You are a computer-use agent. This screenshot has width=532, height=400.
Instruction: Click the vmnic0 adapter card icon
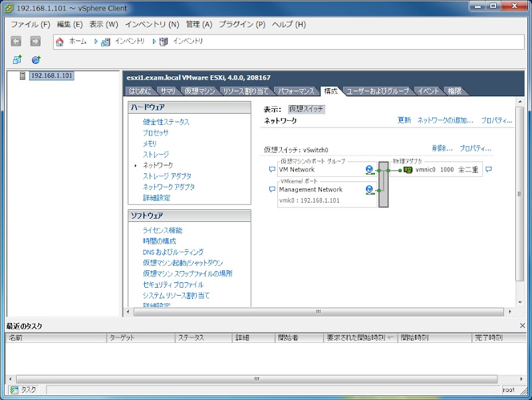pyautogui.click(x=408, y=170)
